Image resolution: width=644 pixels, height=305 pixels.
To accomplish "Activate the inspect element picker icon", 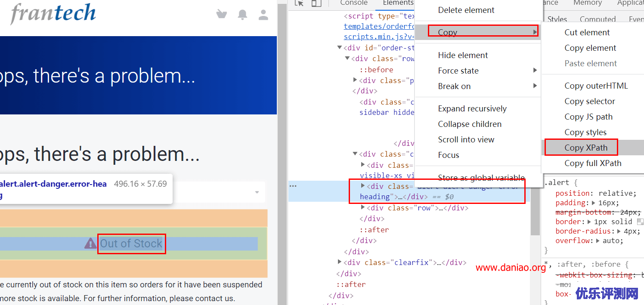I will [299, 3].
